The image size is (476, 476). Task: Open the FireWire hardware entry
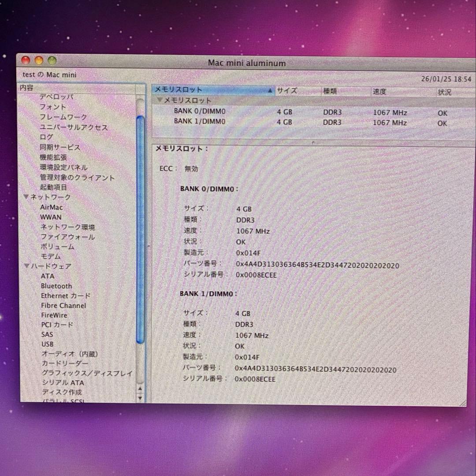point(54,315)
